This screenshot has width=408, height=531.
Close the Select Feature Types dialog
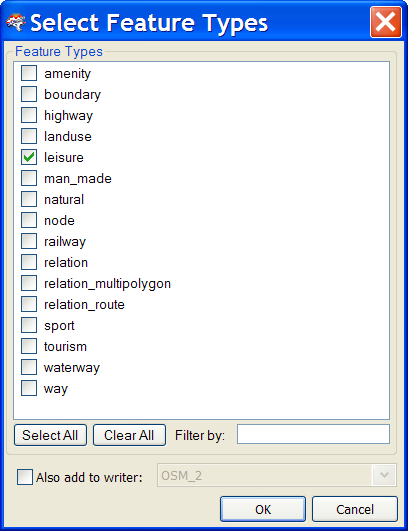(x=386, y=22)
